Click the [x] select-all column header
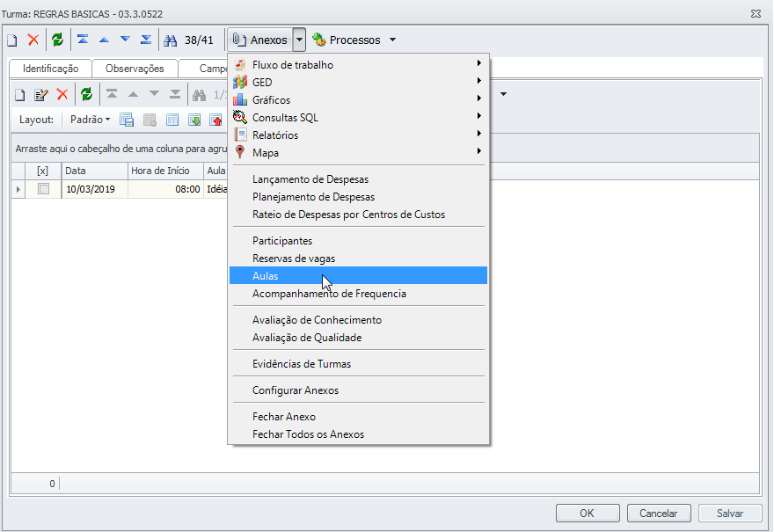Viewport: 774px width, 532px height. click(43, 171)
